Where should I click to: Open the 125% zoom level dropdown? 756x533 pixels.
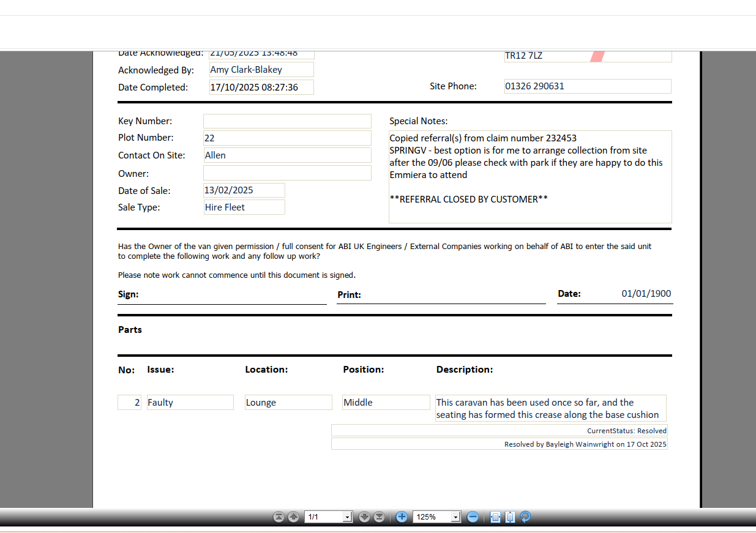[455, 517]
